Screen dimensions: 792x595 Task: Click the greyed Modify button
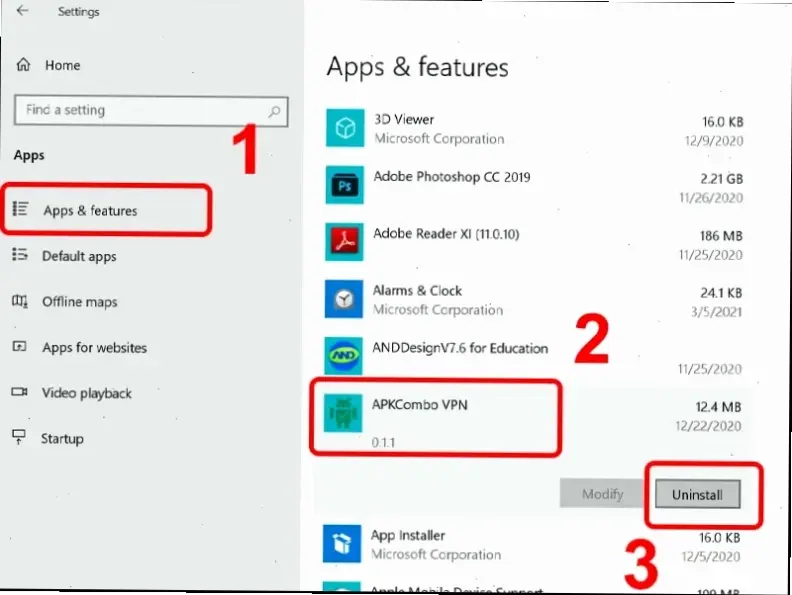(602, 493)
